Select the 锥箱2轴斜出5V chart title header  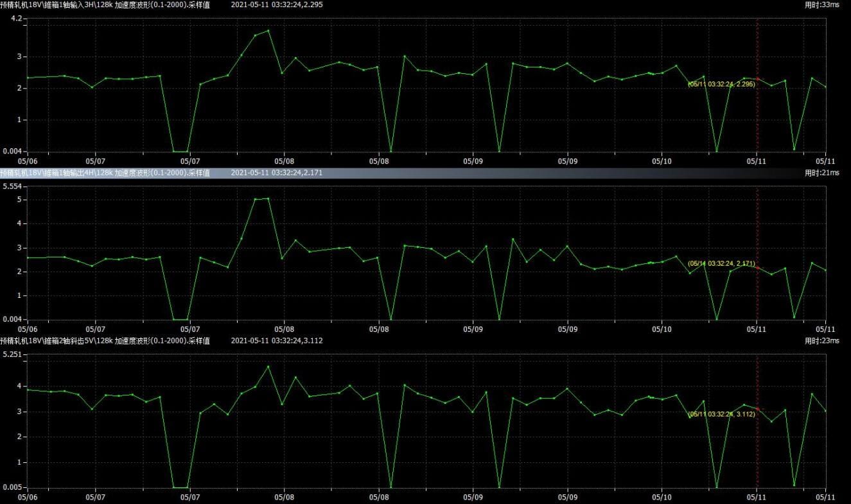105,340
